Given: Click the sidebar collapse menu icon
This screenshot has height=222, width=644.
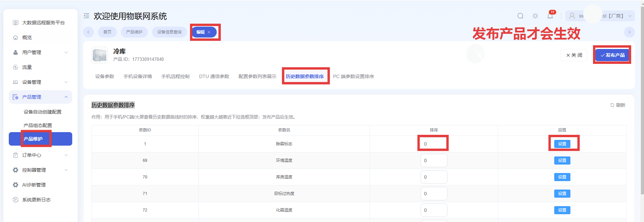Looking at the screenshot, I should pos(86,16).
